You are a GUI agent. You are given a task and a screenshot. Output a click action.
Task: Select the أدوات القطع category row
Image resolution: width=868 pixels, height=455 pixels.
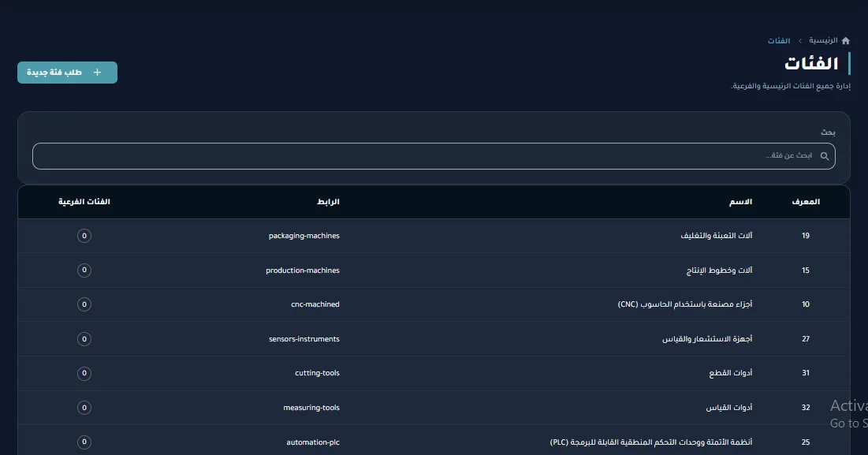tap(434, 373)
